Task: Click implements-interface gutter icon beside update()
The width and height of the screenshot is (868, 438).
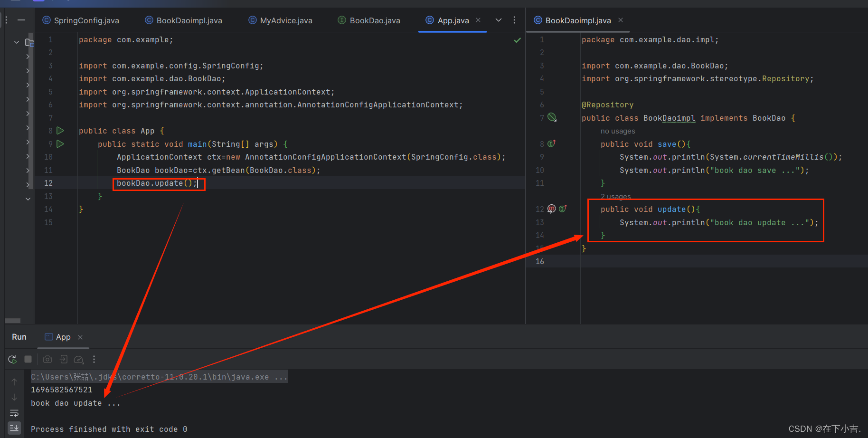Action: [x=563, y=209]
